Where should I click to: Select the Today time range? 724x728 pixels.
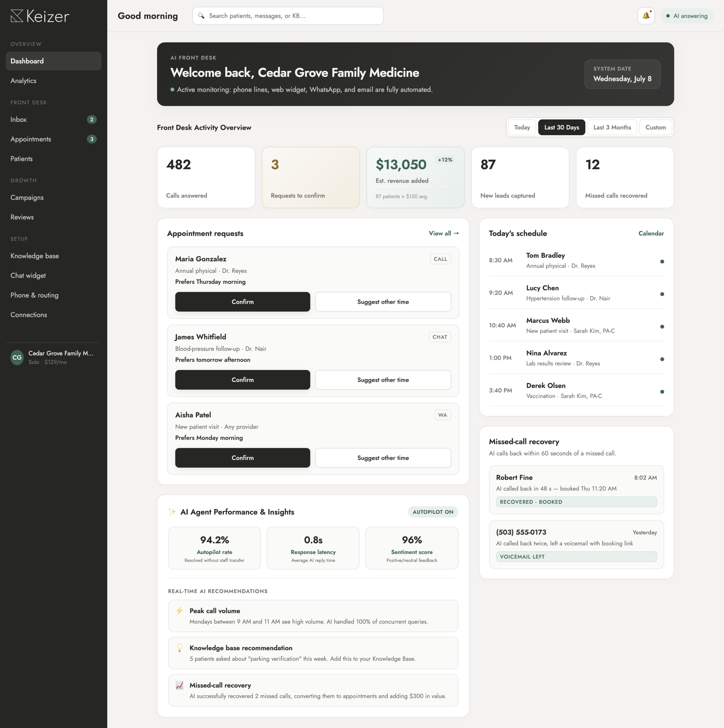[522, 127]
